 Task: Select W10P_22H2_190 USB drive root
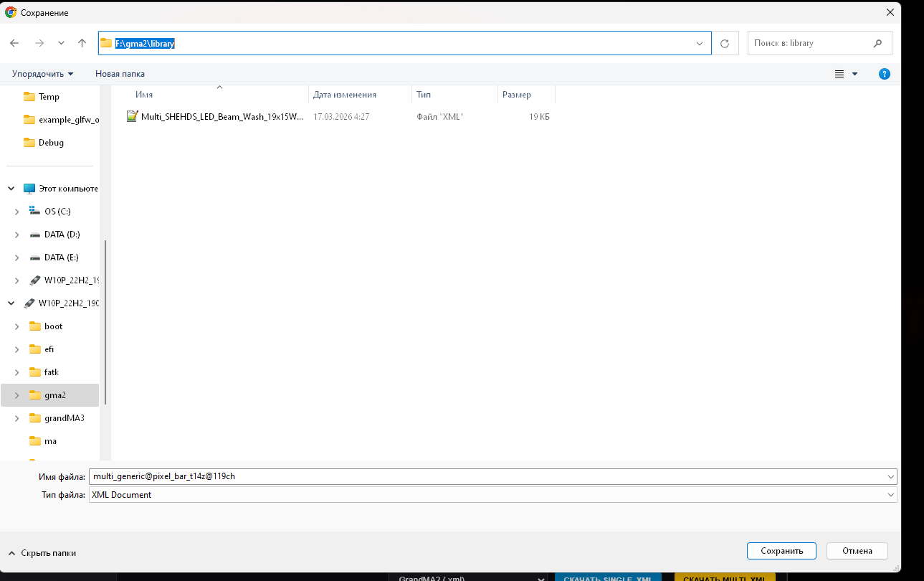tap(61, 303)
